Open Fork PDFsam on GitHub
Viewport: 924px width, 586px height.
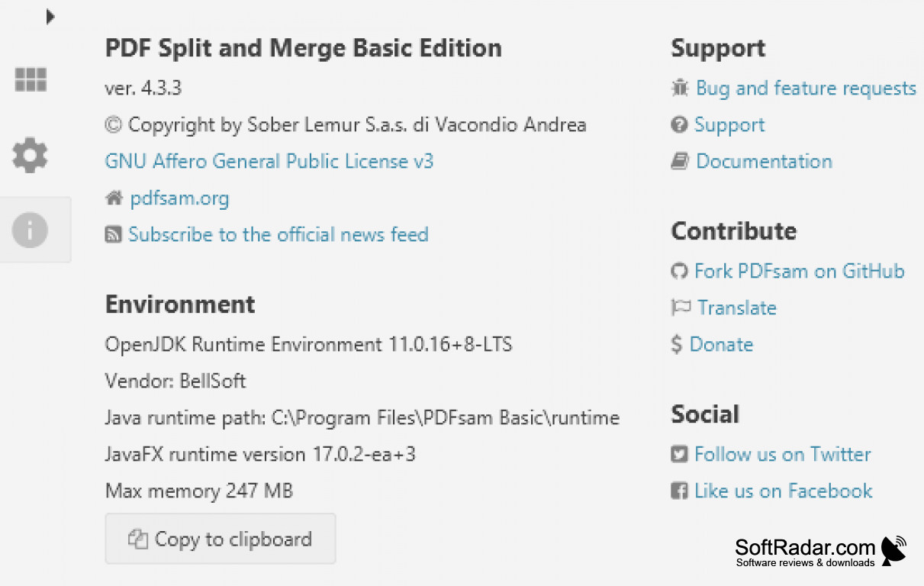pyautogui.click(x=799, y=271)
